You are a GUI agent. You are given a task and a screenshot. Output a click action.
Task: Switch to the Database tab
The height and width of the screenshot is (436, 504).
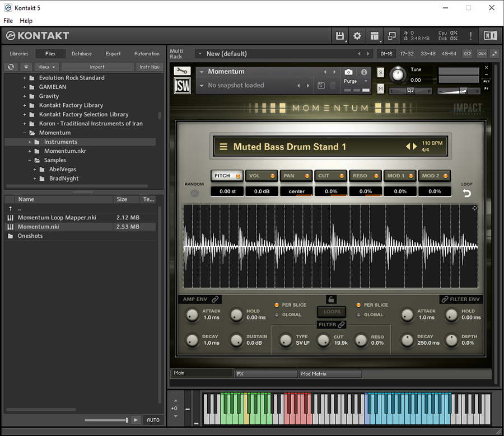click(82, 54)
